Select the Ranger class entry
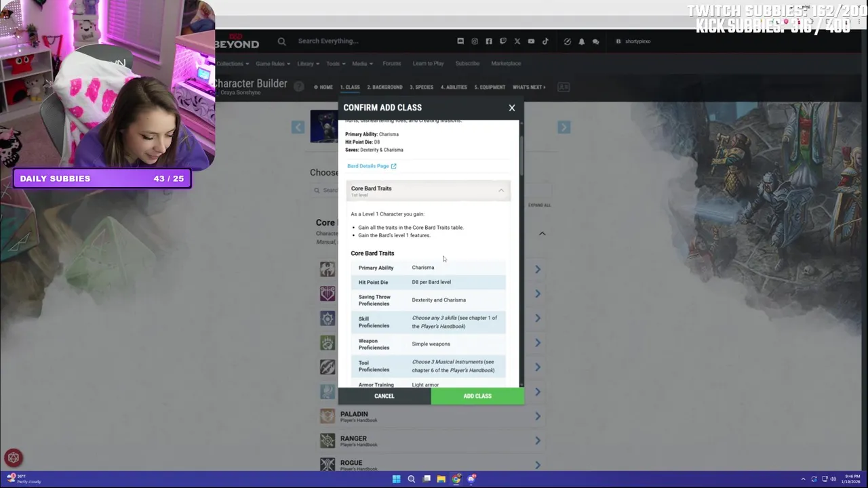Viewport: 868px width, 488px height. pos(431,441)
